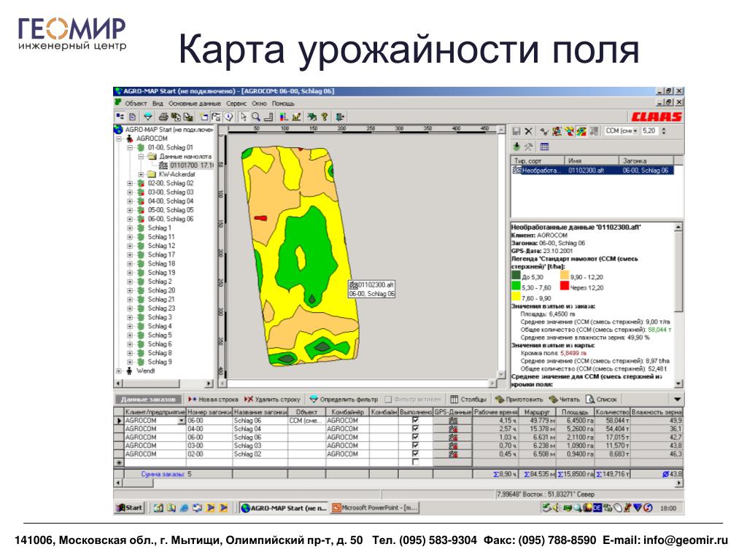Click the Читать button

click(x=564, y=400)
